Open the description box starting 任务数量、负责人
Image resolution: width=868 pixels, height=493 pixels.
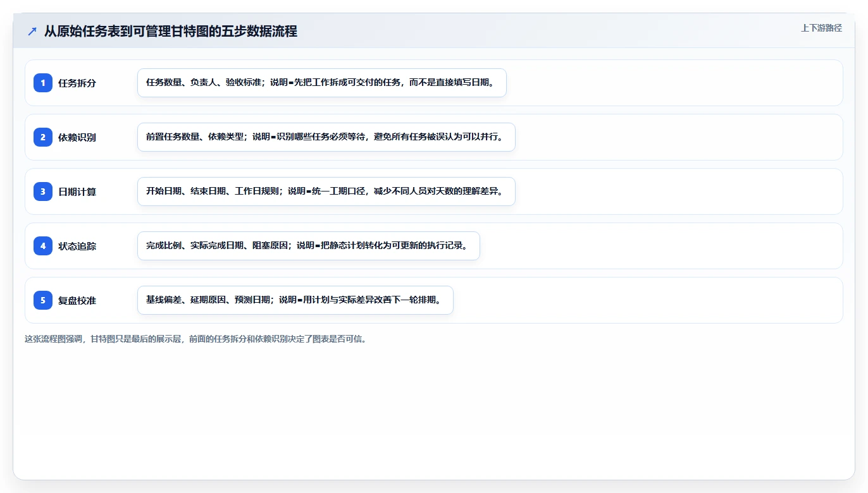pyautogui.click(x=322, y=83)
